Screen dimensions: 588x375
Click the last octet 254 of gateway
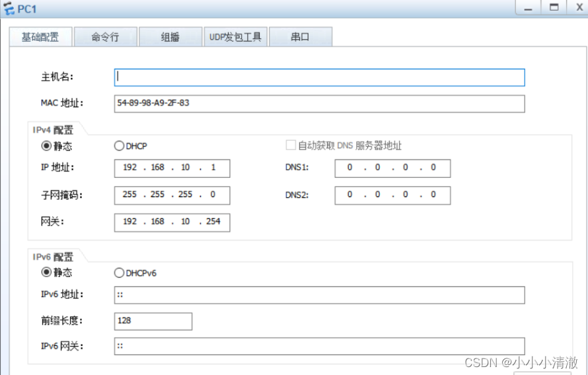213,222
